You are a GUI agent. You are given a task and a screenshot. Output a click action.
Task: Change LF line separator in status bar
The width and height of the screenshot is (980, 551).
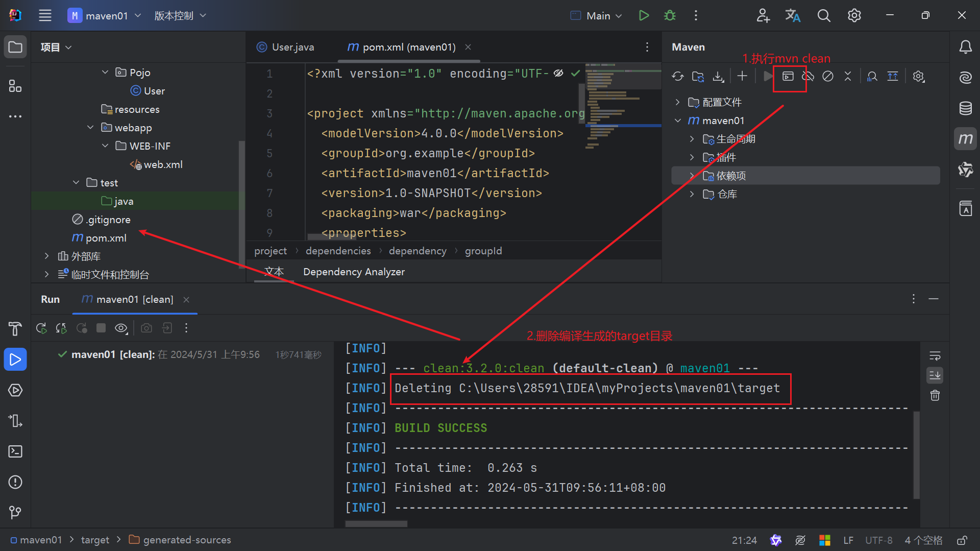[x=848, y=540]
